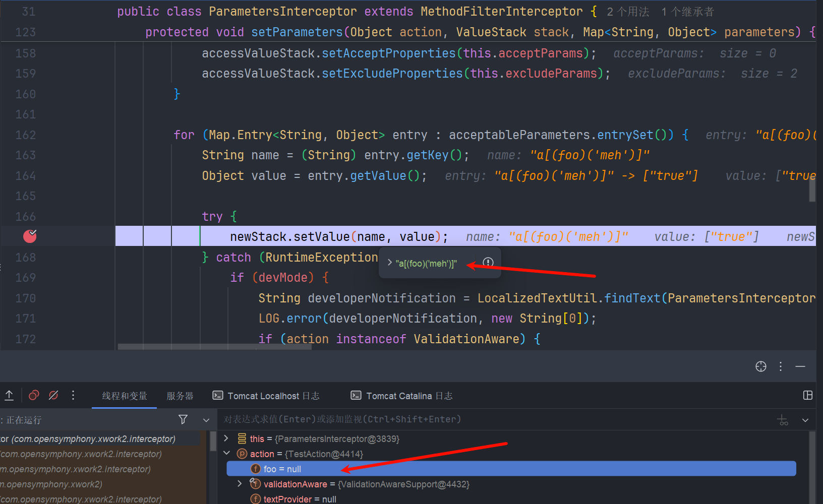Open the Tomcat Catalina 日志 tab
823x504 pixels.
coord(401,396)
